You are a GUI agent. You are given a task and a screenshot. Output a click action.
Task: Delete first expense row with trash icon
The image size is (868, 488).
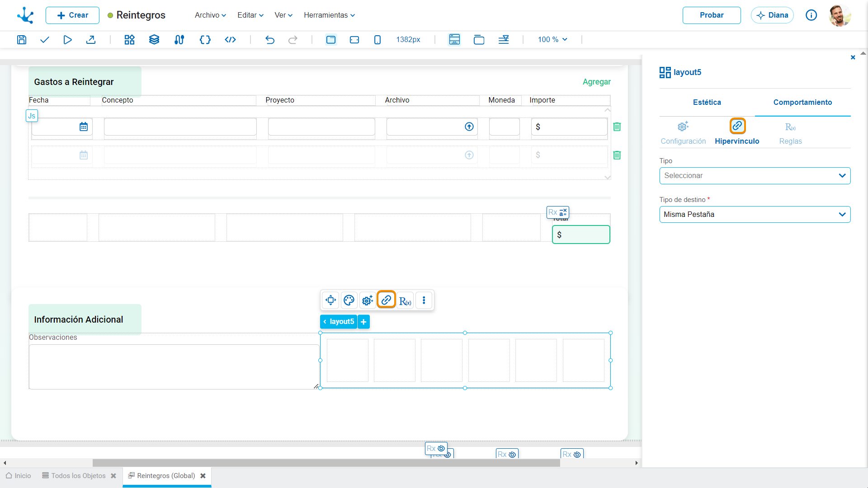(617, 127)
